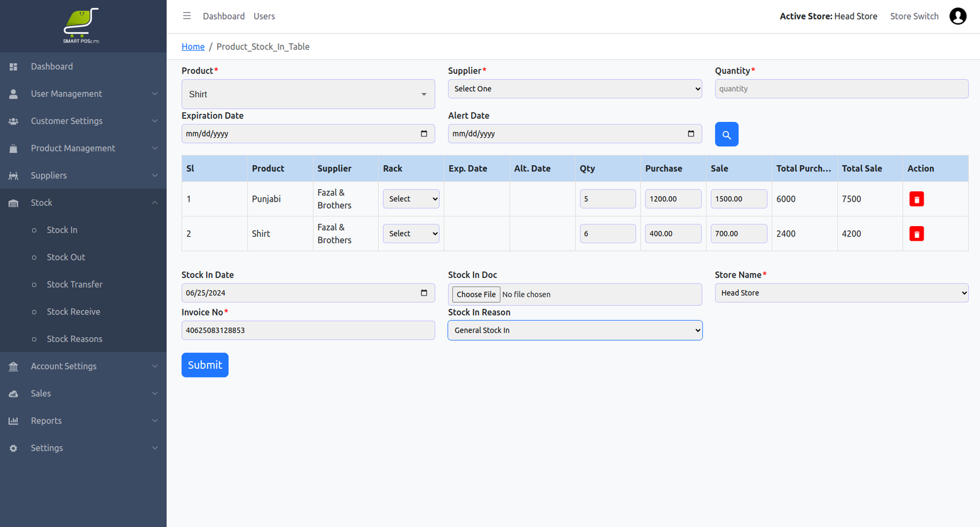Open the Product dropdown showing Shirt

(308, 94)
